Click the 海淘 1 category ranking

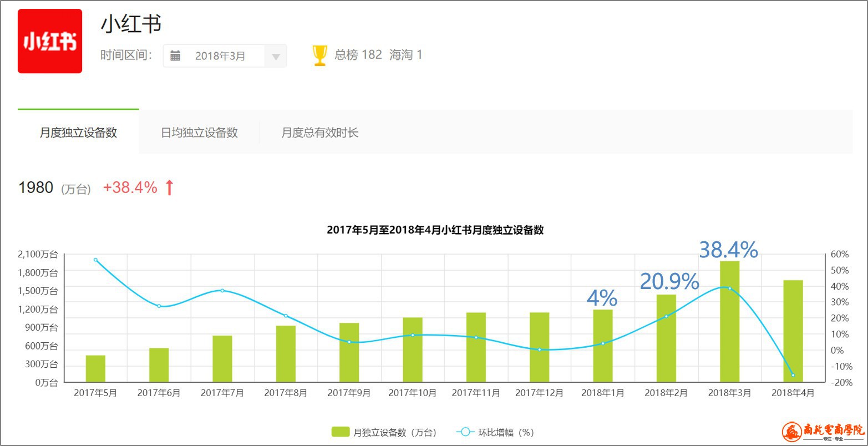point(406,54)
